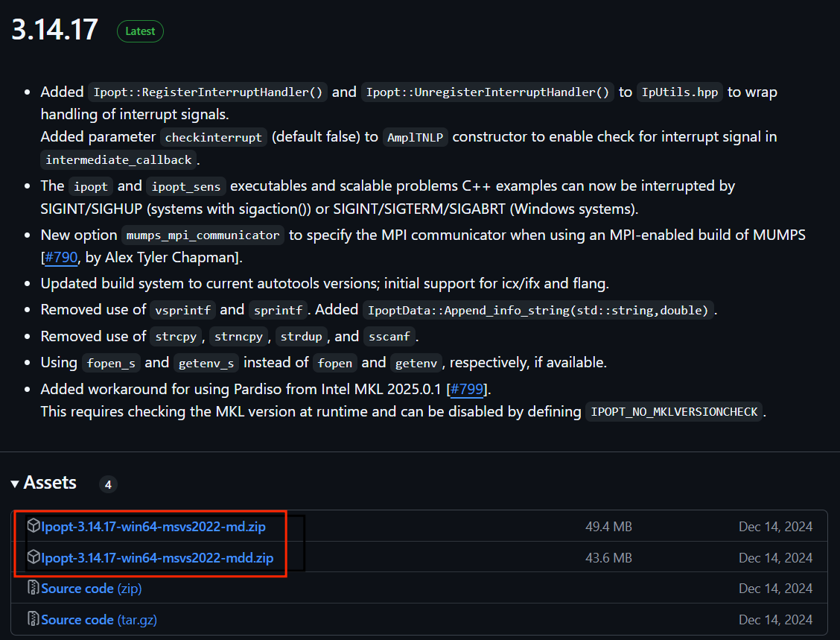Download Source code (tar.gz)
Image resolution: width=840 pixels, height=640 pixels.
[x=99, y=619]
